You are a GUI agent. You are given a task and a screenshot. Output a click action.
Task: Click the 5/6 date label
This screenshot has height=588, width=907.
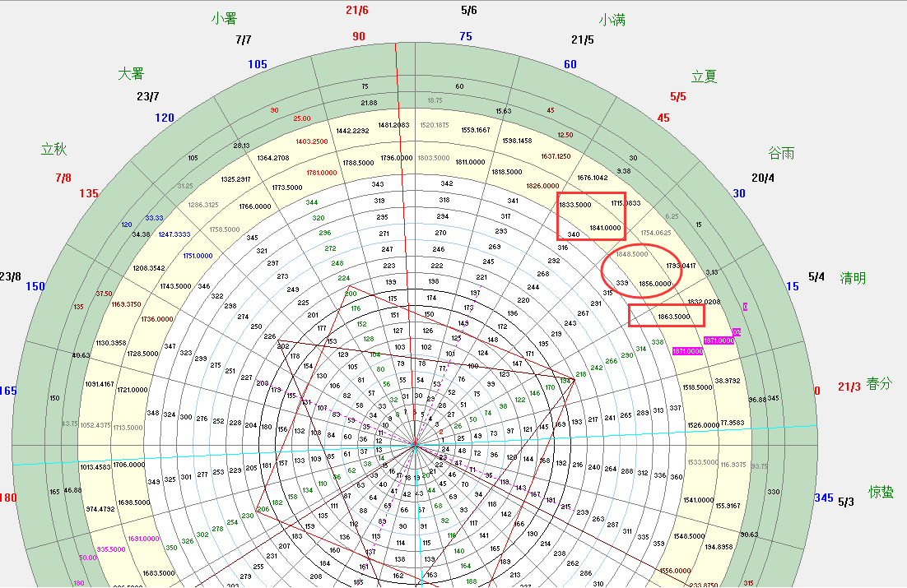click(x=469, y=11)
